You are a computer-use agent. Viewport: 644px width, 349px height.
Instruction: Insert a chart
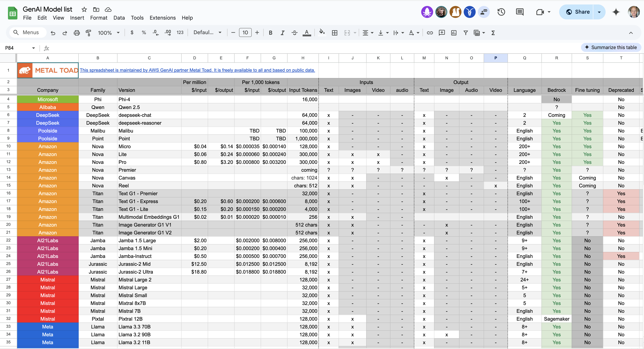click(454, 32)
